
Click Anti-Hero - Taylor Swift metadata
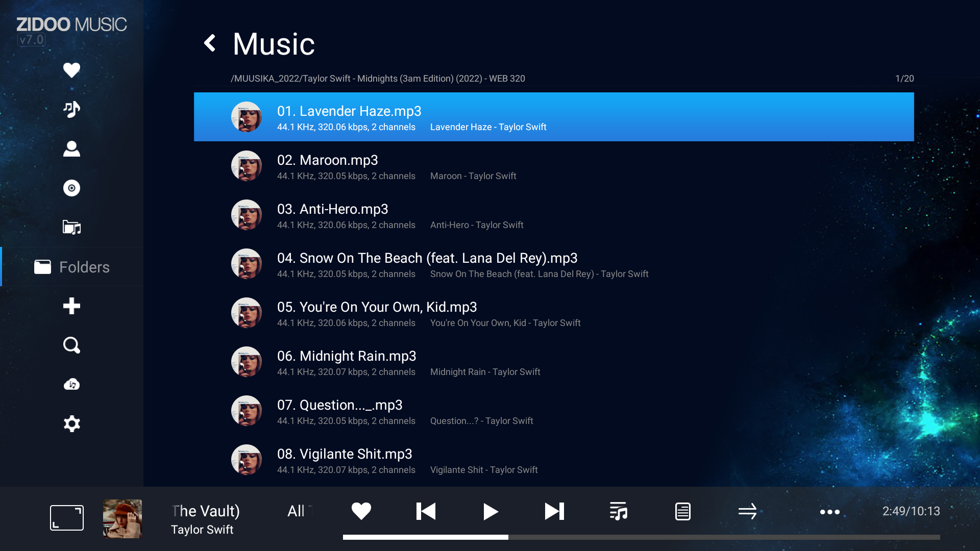coord(477,225)
